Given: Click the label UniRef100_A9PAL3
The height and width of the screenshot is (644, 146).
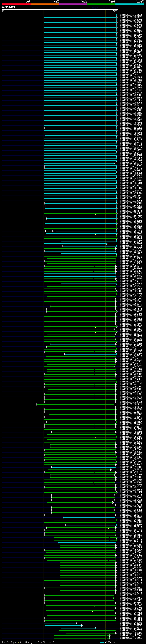Looking at the screenshot, I should (x=131, y=67).
